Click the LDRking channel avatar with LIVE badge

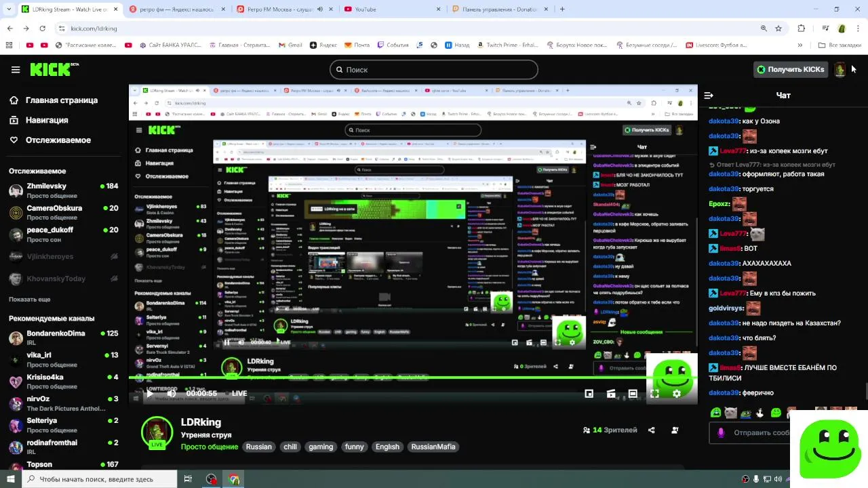pyautogui.click(x=157, y=432)
